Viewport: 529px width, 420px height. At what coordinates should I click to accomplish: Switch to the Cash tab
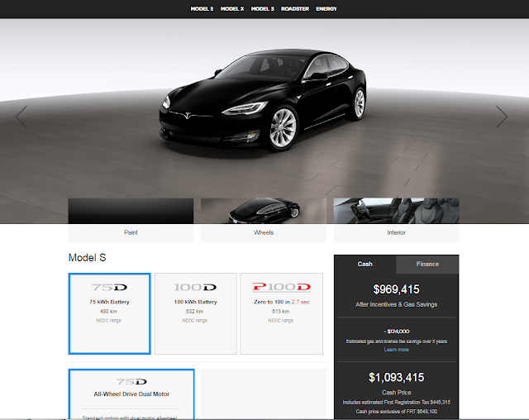[365, 264]
